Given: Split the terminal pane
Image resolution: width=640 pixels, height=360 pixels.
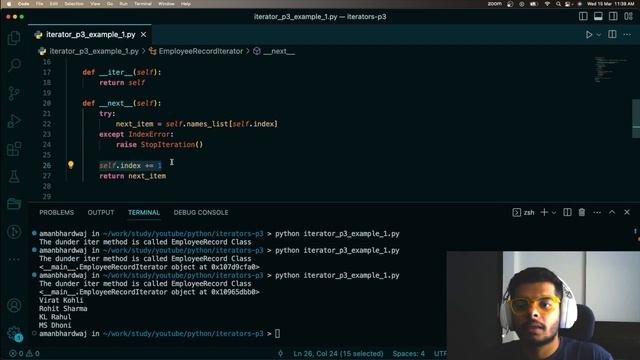Looking at the screenshot, I should click(567, 212).
